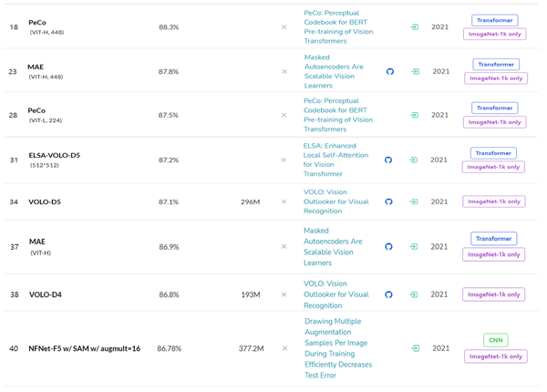Open the Drawing Multiple Augmentation Samples paper
The image size is (547, 392).
[x=336, y=347]
